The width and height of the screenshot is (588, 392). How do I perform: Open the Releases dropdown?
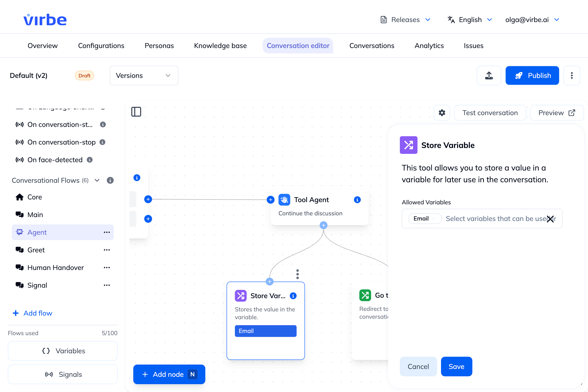[405, 20]
